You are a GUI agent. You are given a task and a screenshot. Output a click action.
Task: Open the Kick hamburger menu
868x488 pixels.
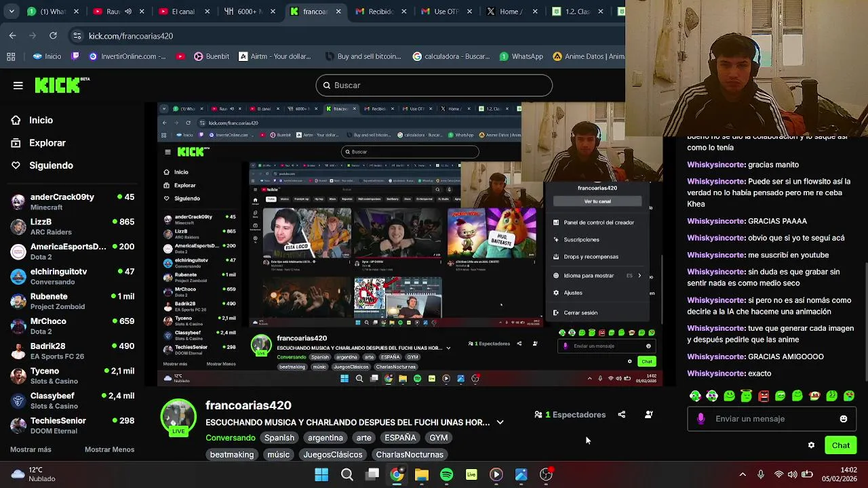click(x=18, y=85)
